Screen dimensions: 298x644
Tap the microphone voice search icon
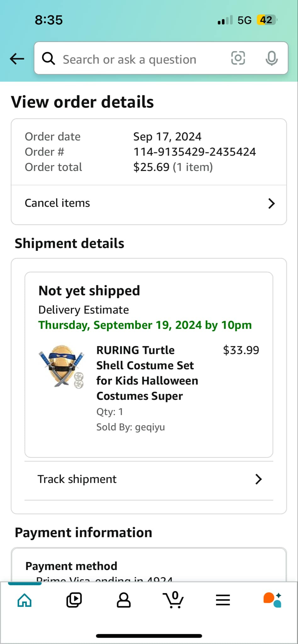pos(271,58)
